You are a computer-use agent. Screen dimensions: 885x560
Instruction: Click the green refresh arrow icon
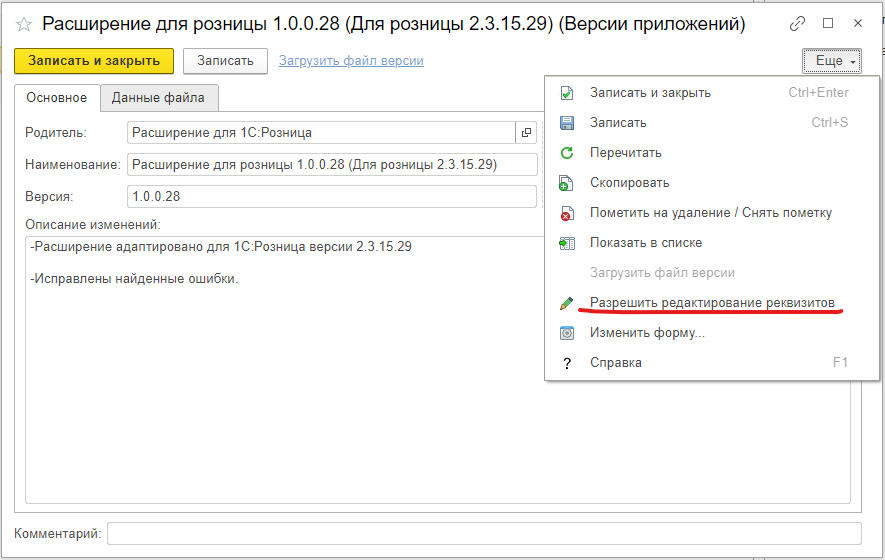pos(567,153)
